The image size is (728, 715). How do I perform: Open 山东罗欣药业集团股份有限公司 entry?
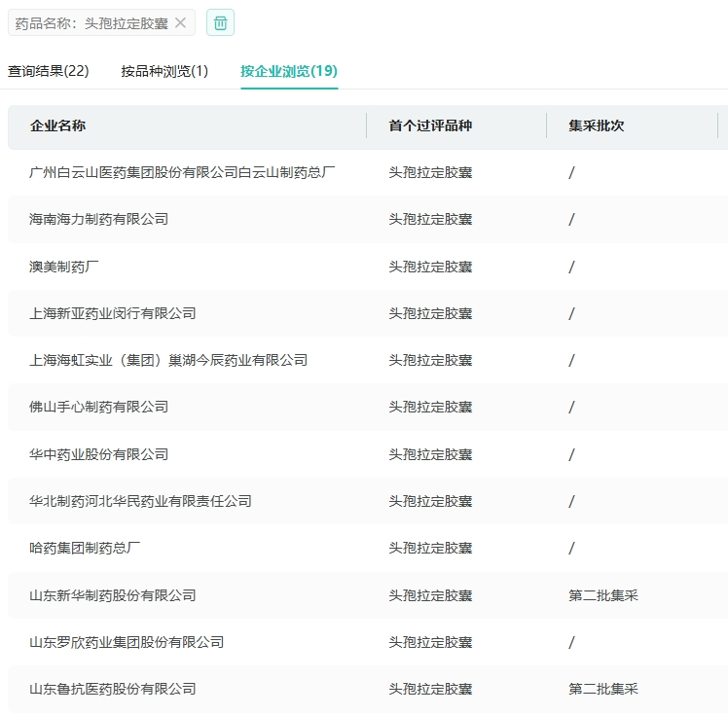coord(127,642)
